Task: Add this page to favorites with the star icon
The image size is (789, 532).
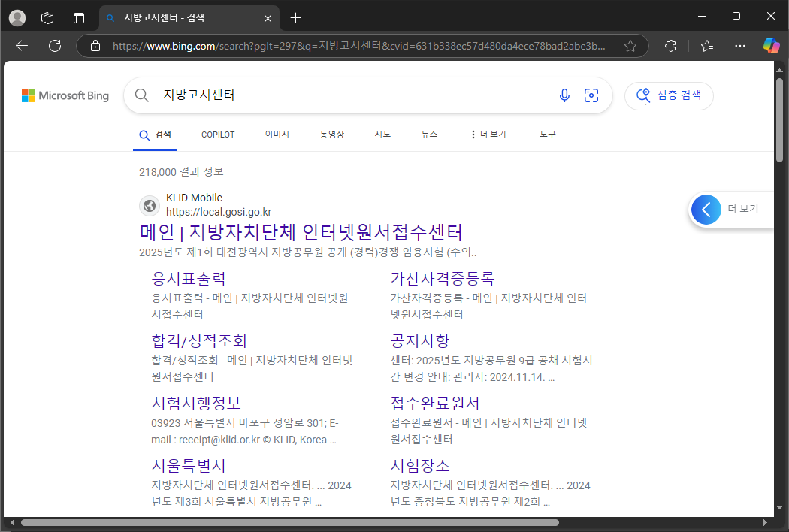Action: point(630,47)
